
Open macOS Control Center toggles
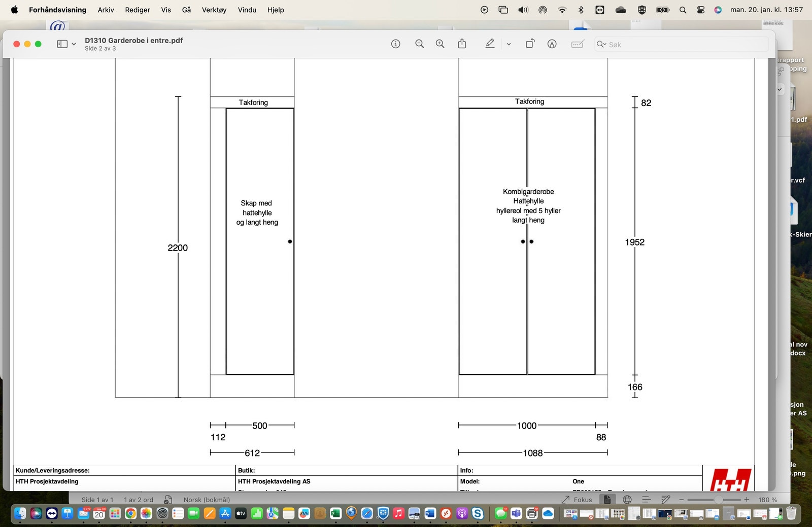[701, 10]
